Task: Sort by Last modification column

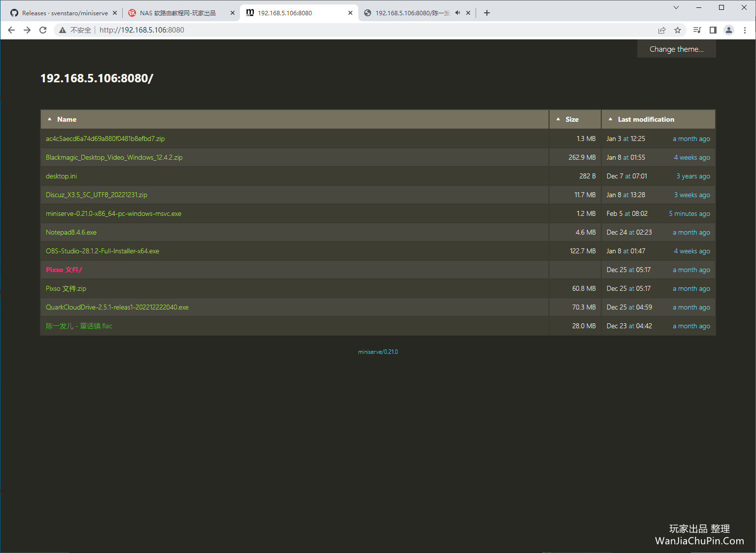Action: pyautogui.click(x=646, y=119)
